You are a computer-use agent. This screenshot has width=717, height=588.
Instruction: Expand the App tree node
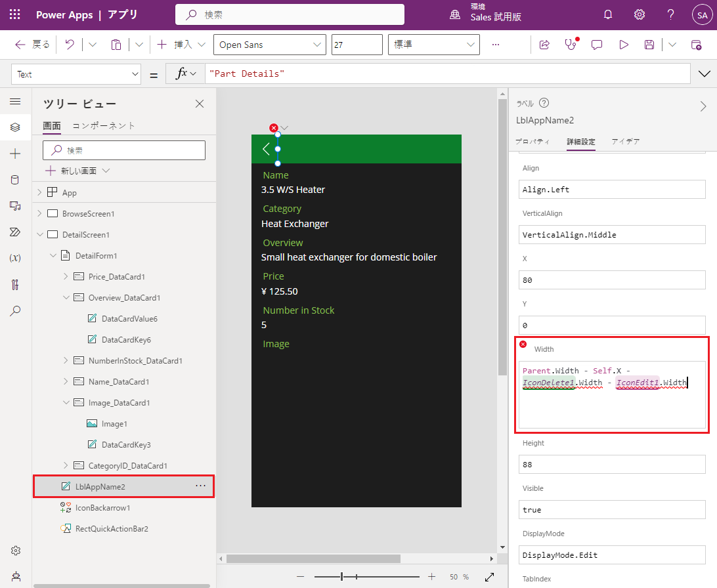pos(39,192)
